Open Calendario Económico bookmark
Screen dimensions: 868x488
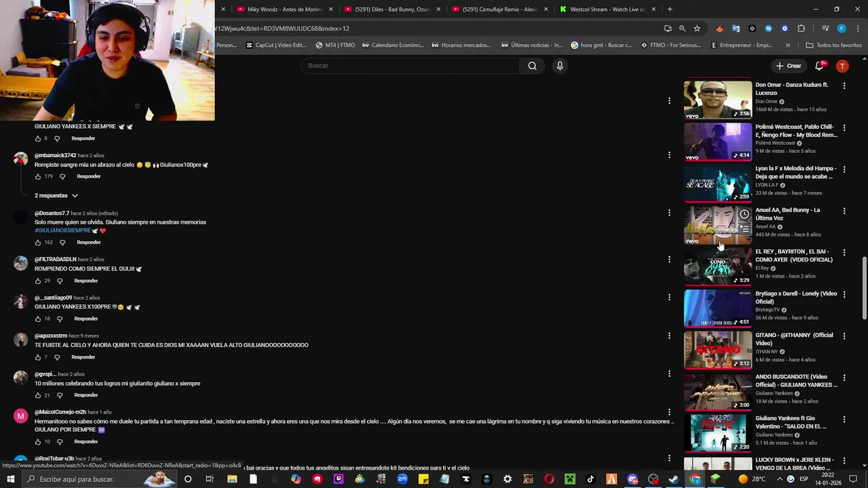click(x=393, y=45)
